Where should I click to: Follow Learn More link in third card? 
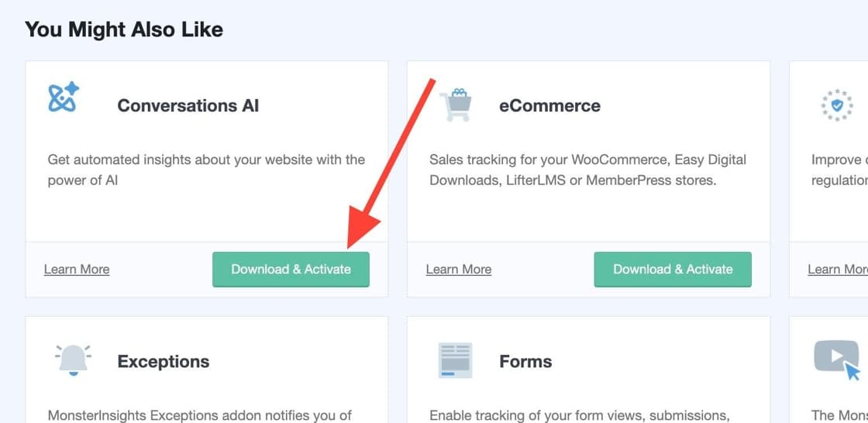837,269
